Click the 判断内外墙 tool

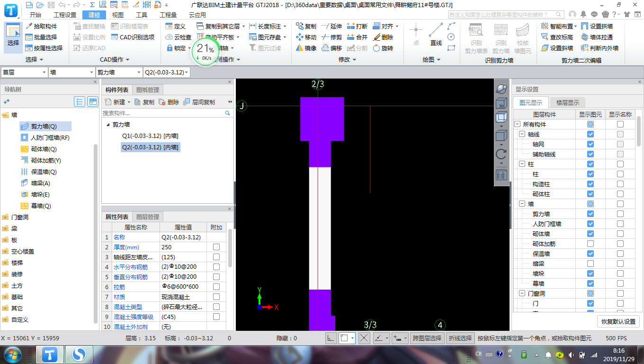tap(599, 48)
